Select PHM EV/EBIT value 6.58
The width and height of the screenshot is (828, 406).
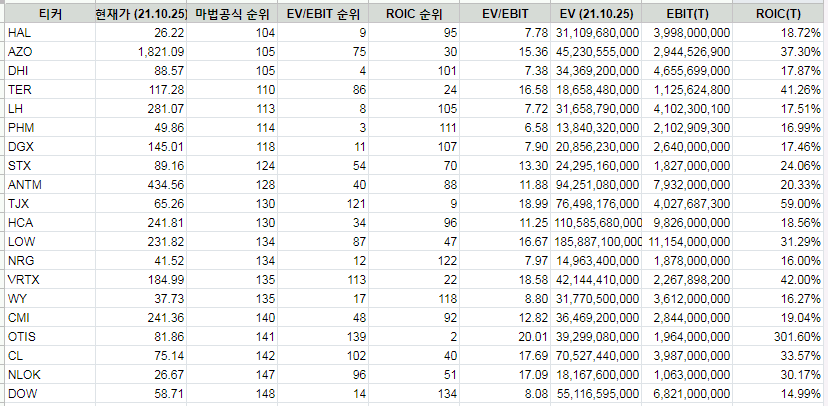(x=505, y=128)
